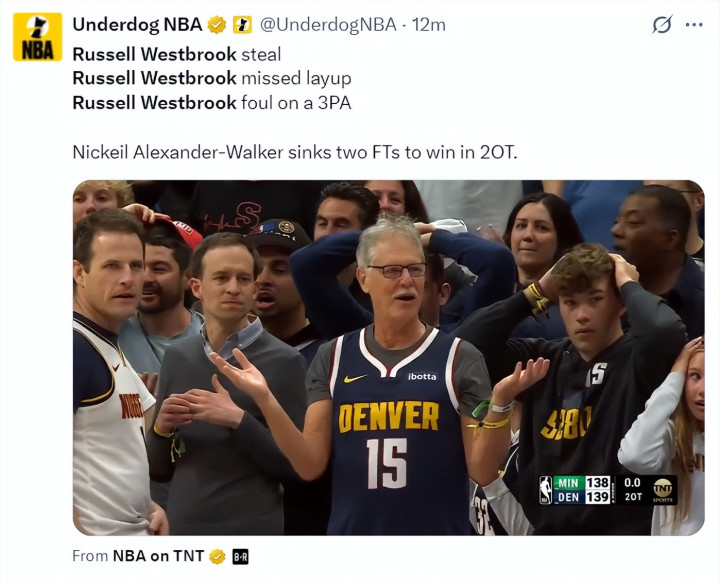Open the NBA on TNT source link

pos(158,556)
